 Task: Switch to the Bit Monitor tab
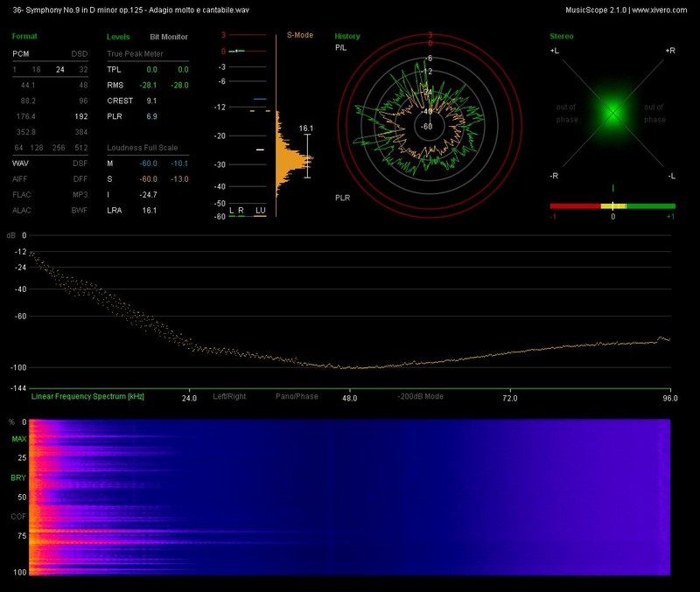169,37
